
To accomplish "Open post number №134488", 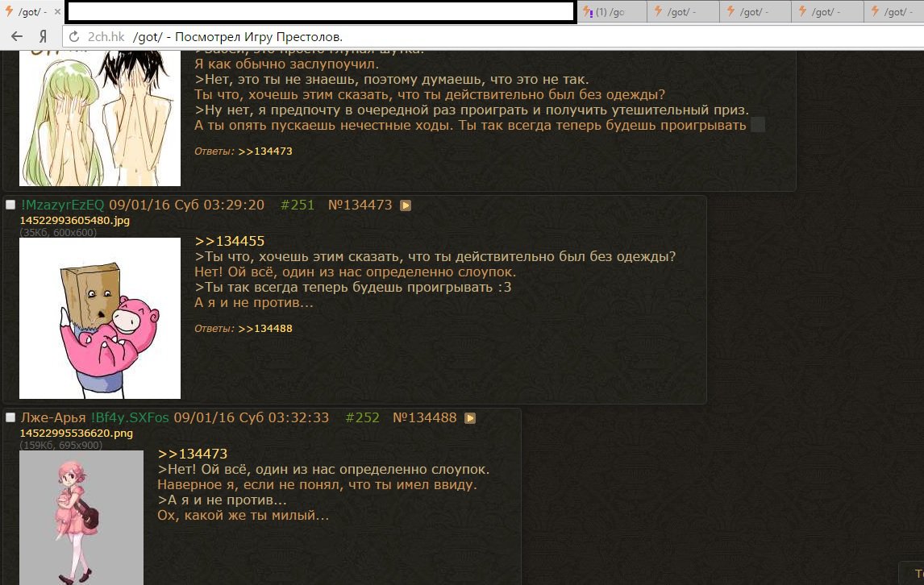I will (x=425, y=417).
